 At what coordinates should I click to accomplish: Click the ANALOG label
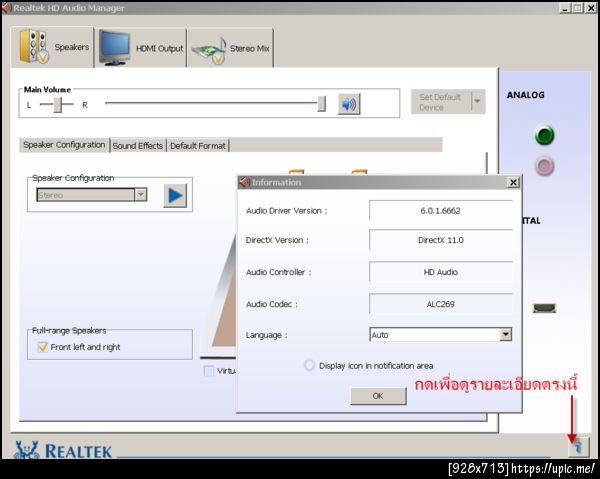pyautogui.click(x=525, y=95)
